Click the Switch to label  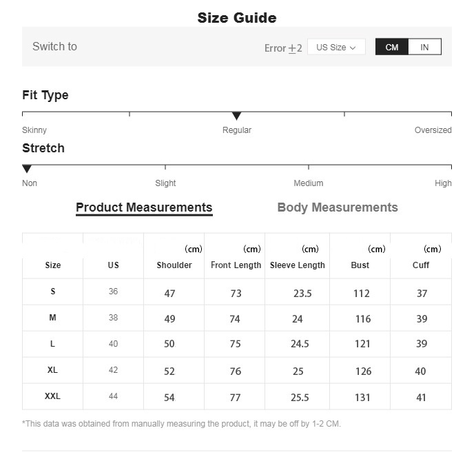[x=54, y=47]
